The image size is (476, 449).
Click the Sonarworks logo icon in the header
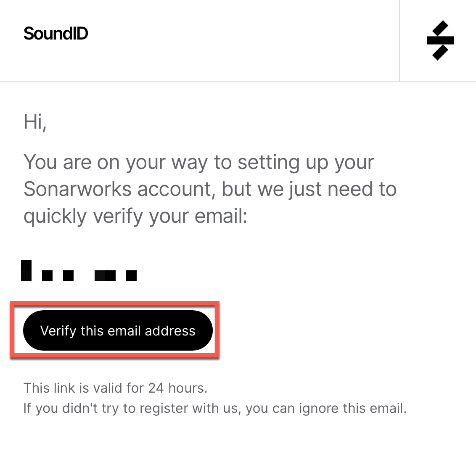pos(440,40)
